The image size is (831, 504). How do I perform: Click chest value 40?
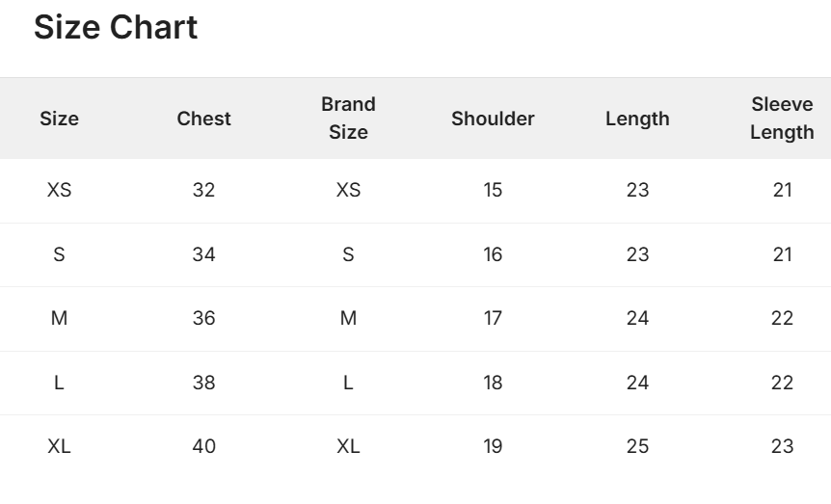pos(203,446)
